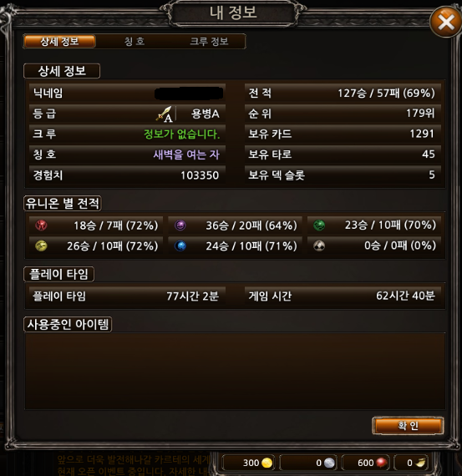Close the 내 정보 window
Screen dimensions: 462x476
click(x=446, y=23)
